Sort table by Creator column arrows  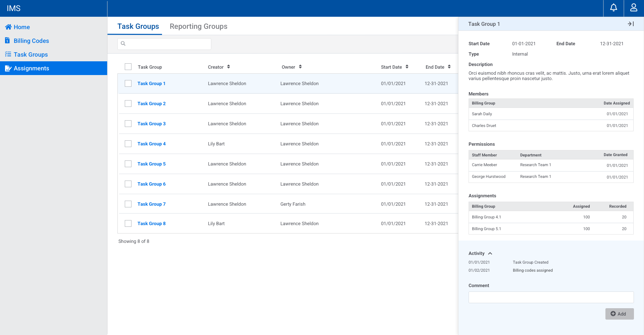228,67
